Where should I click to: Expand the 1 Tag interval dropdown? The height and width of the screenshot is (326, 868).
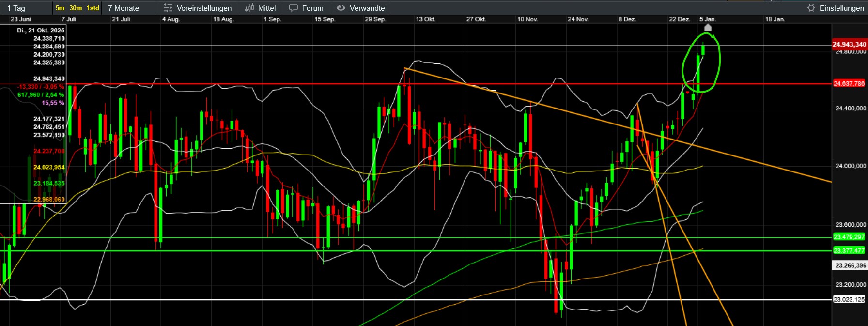point(27,8)
